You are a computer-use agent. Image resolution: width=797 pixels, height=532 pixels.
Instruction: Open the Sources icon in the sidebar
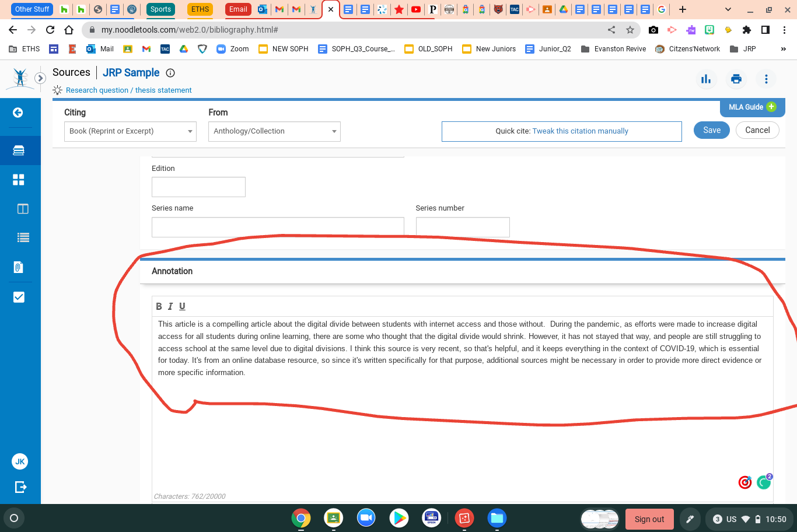click(19, 150)
